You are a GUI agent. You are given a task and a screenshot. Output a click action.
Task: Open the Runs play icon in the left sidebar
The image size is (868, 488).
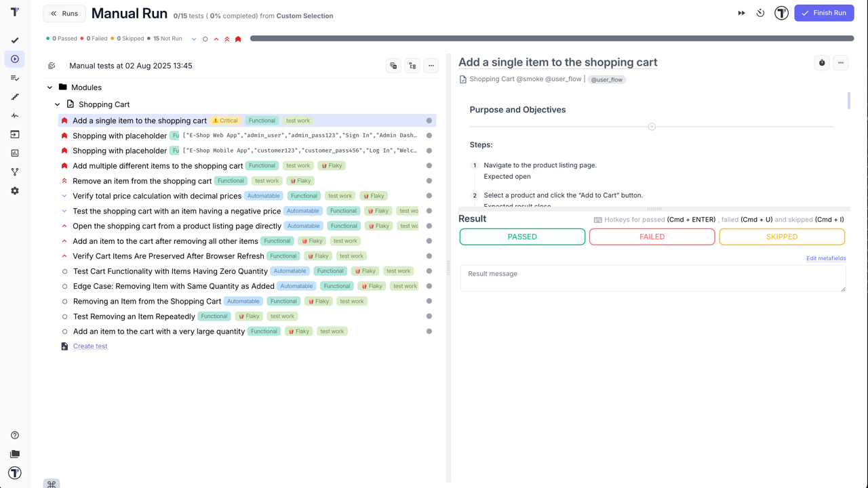15,59
